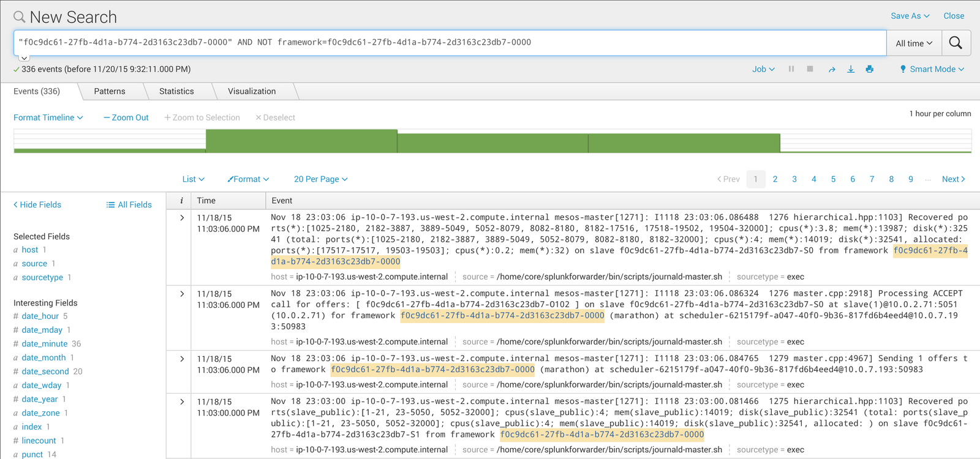Open the date_minute interesting field
Viewport: 980px width, 459px height.
pyautogui.click(x=45, y=344)
